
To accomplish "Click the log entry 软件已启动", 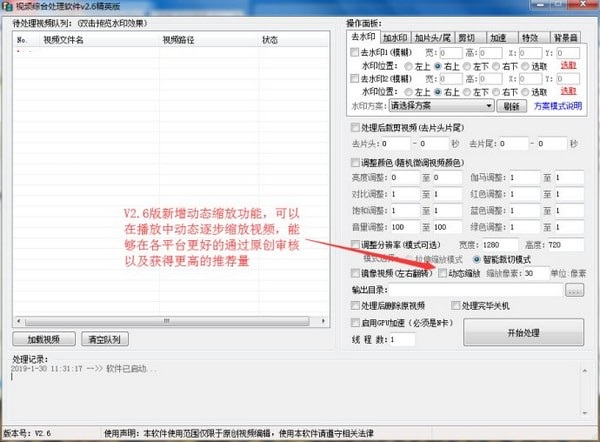I will click(131, 369).
